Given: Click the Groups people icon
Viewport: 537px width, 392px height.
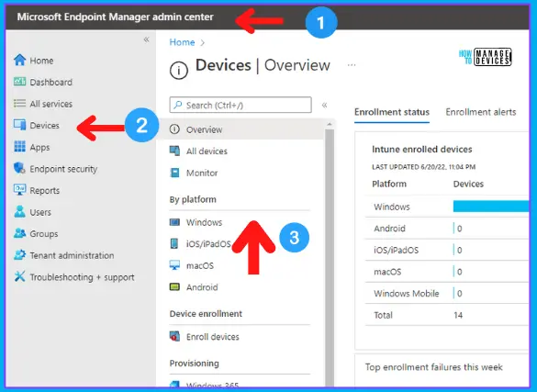Looking at the screenshot, I should point(19,233).
